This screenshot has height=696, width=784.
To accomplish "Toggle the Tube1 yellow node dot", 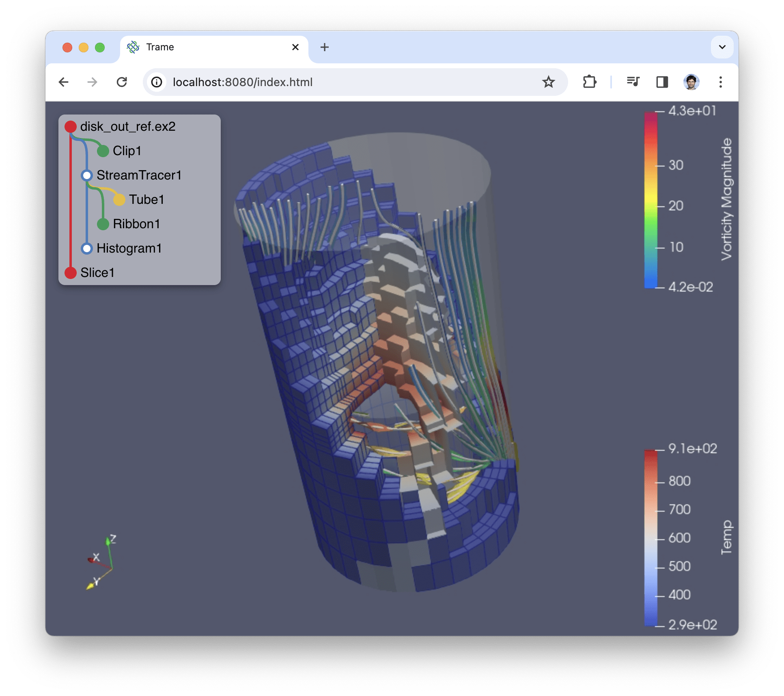I will pos(119,200).
